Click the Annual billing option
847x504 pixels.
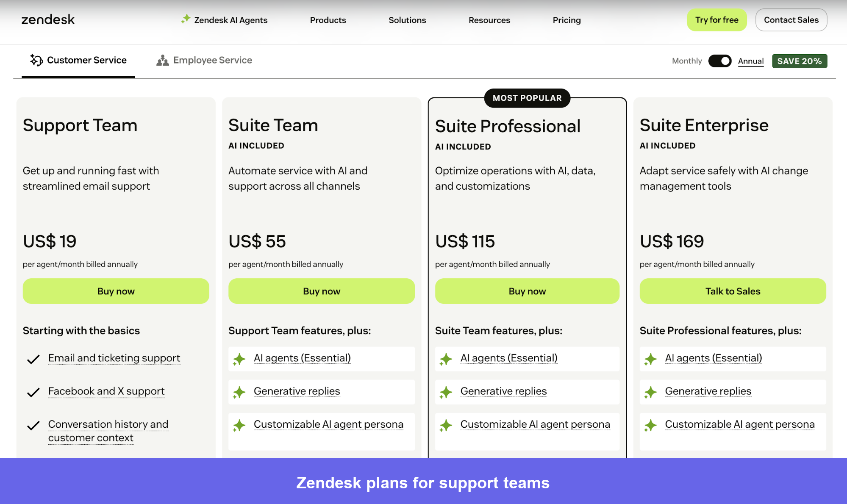pyautogui.click(x=750, y=61)
